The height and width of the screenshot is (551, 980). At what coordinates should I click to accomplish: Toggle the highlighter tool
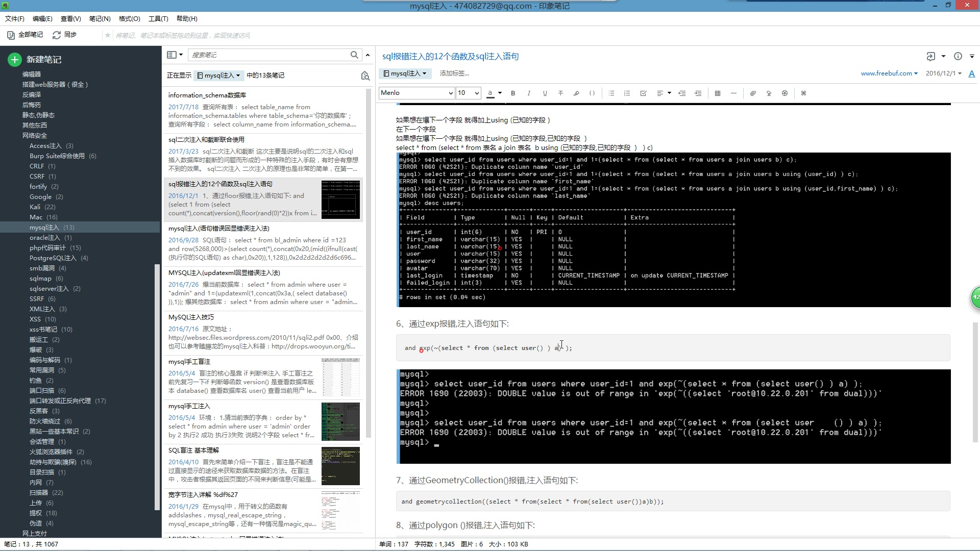pos(576,93)
